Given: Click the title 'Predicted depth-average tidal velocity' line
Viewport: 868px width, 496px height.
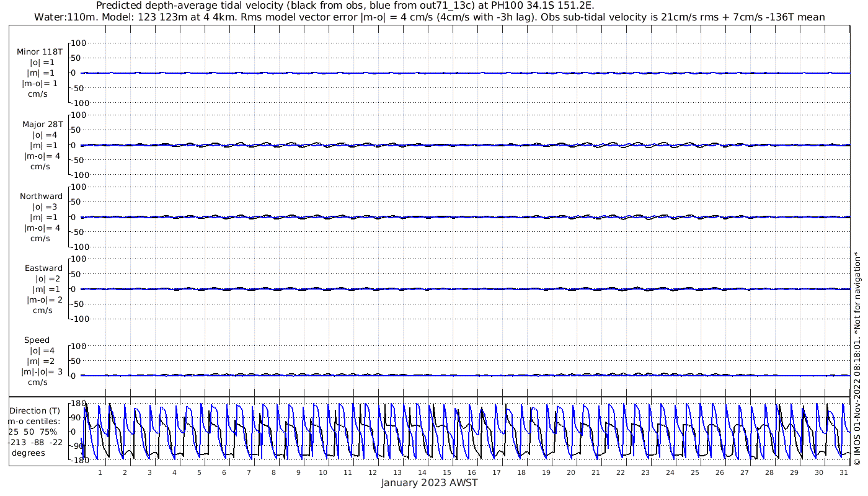Looking at the screenshot, I should (345, 6).
